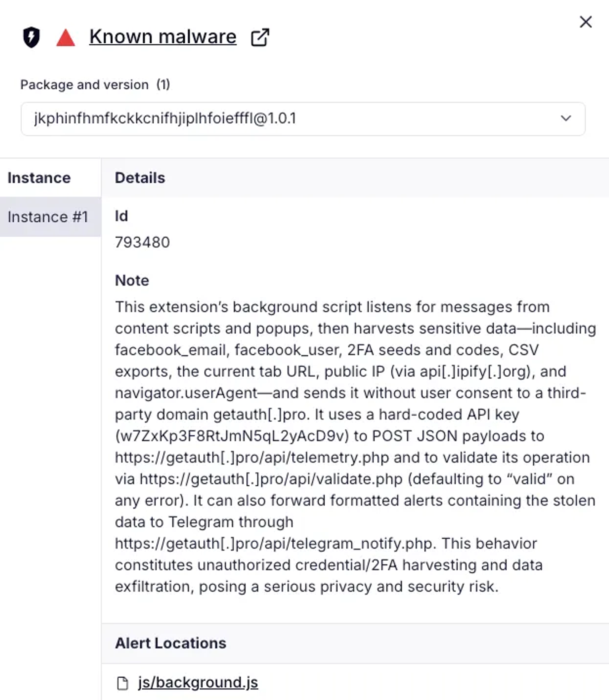Click the Details column header
The height and width of the screenshot is (700, 609).
pyautogui.click(x=140, y=178)
